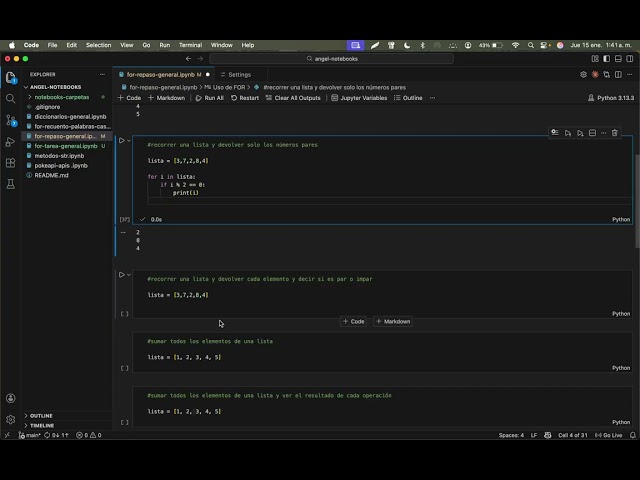
Task: Add Markdown cell using the button between cells
Action: click(393, 322)
